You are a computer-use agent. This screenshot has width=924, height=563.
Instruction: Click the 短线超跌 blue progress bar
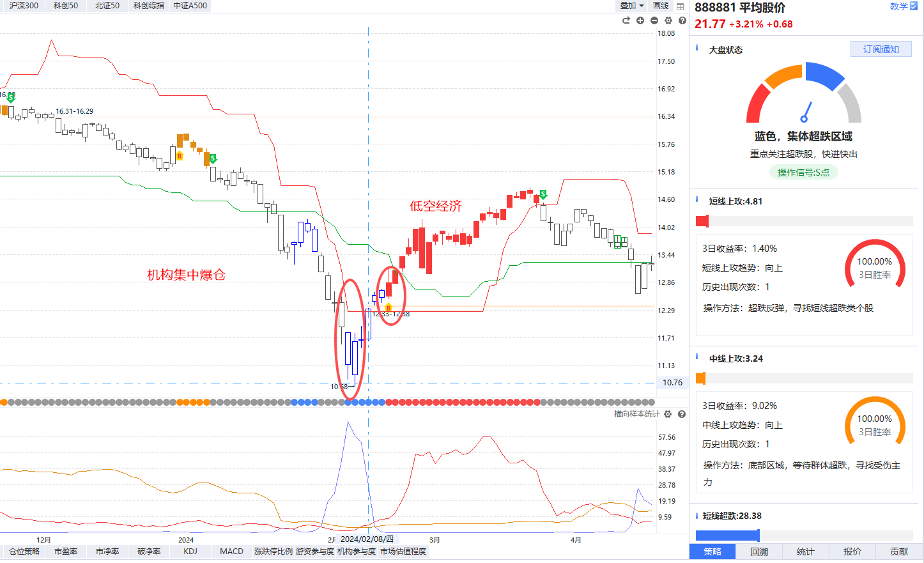[727, 536]
